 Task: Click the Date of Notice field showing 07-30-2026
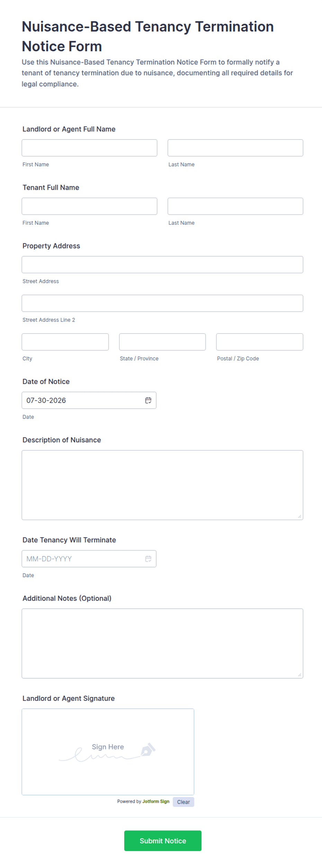click(x=89, y=400)
